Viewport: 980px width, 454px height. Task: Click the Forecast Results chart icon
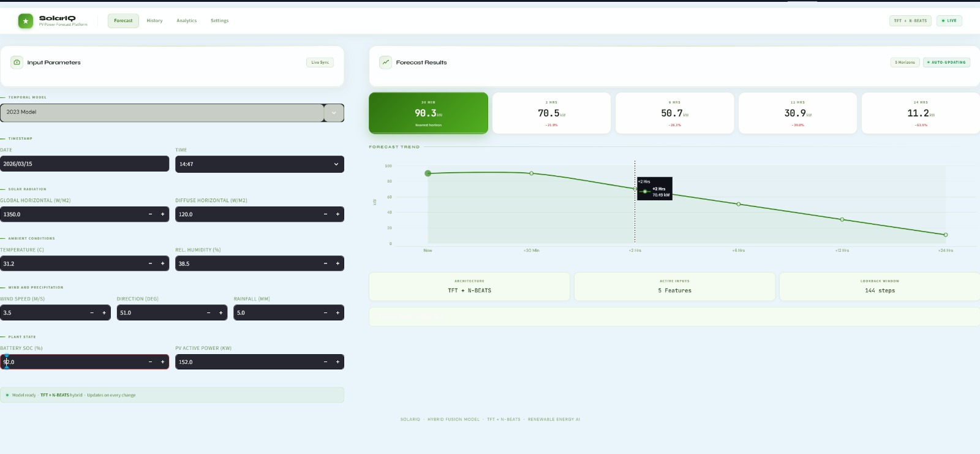tap(385, 62)
